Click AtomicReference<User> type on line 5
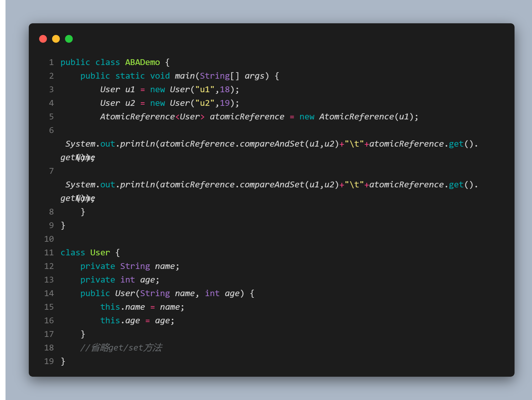 click(x=152, y=117)
